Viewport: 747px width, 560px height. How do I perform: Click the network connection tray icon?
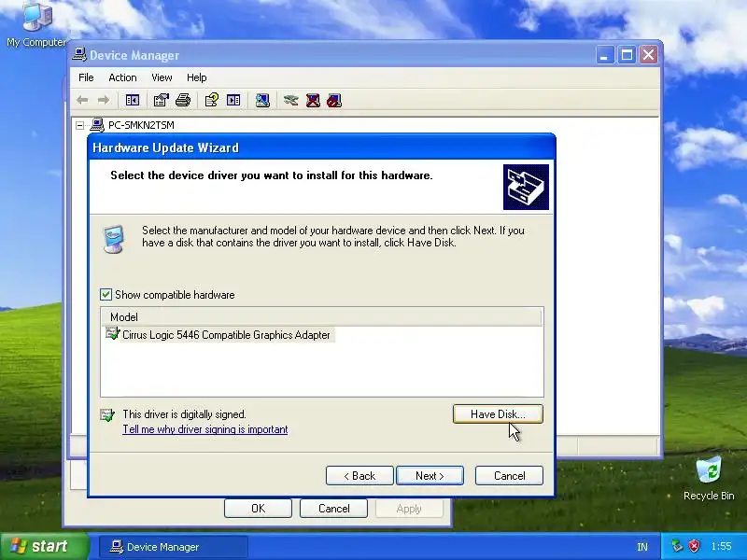point(676,546)
